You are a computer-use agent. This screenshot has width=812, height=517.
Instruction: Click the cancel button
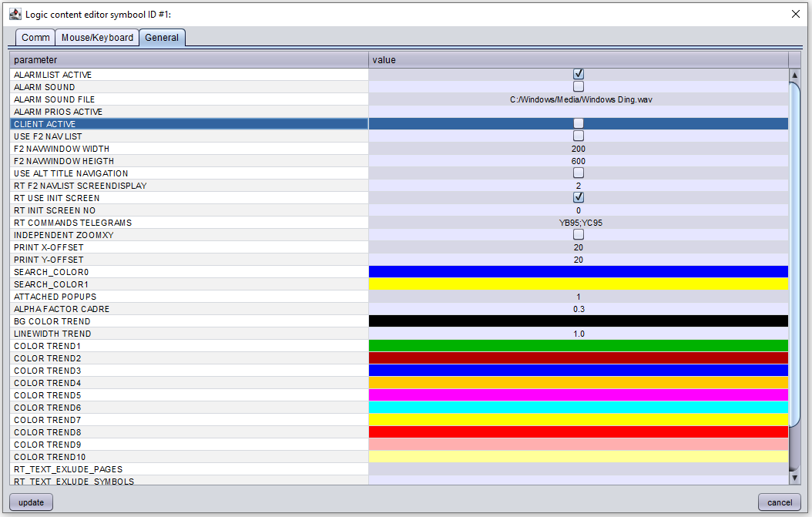[779, 502]
